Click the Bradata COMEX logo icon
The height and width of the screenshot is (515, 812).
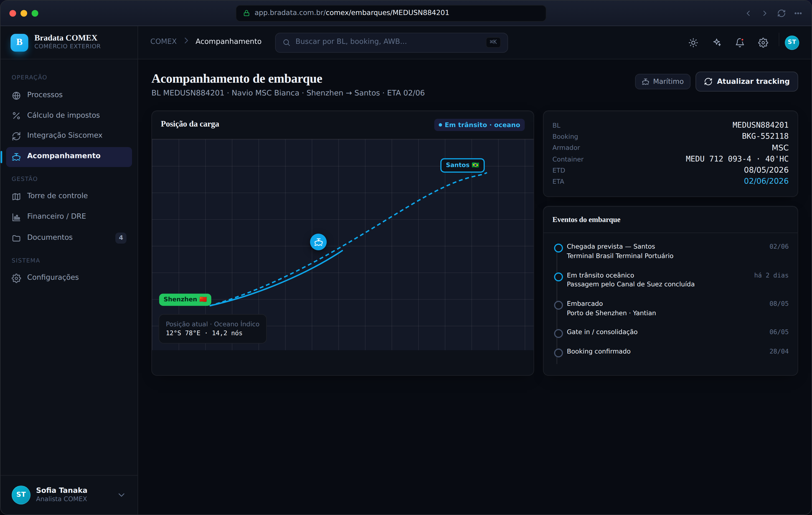point(19,42)
